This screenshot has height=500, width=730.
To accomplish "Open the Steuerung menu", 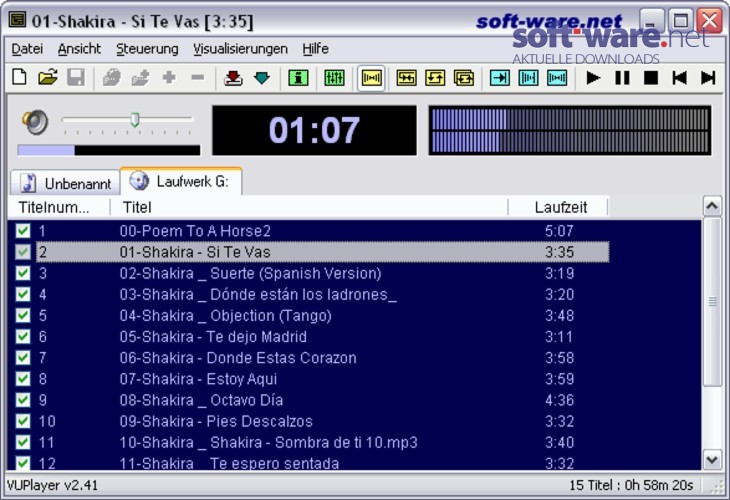I will point(147,48).
